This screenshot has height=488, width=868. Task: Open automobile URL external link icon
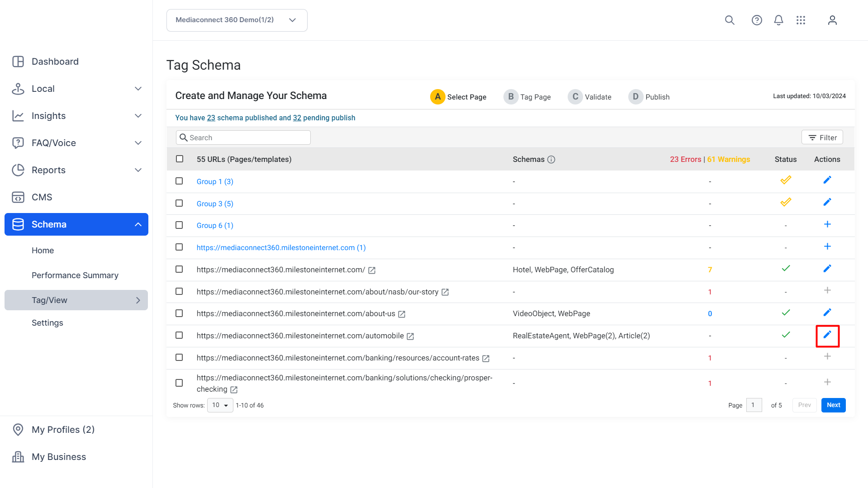[410, 336]
